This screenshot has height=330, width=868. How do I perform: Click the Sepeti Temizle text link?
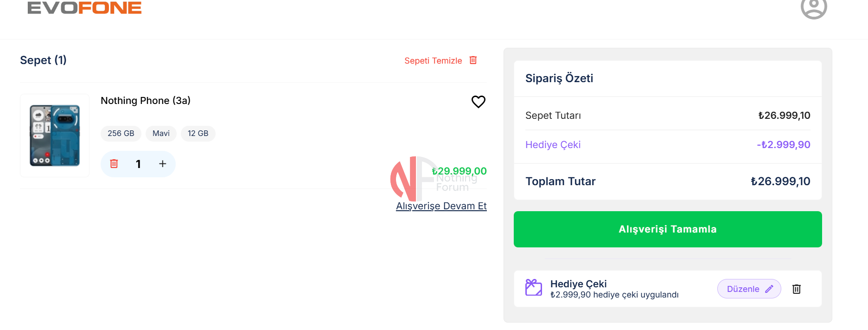click(x=433, y=61)
